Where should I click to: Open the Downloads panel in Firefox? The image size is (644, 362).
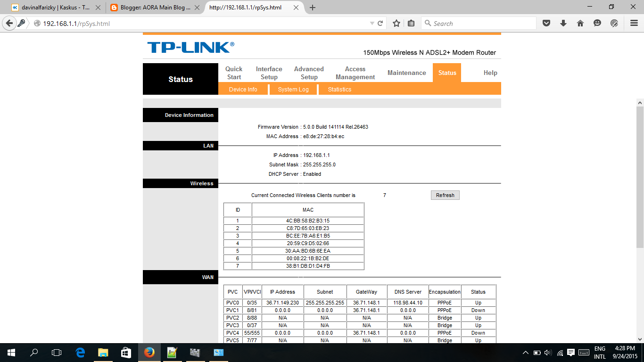[x=563, y=23]
